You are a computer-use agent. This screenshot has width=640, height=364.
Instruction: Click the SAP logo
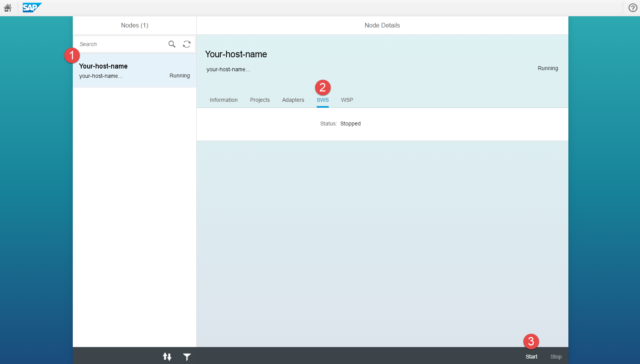point(32,8)
